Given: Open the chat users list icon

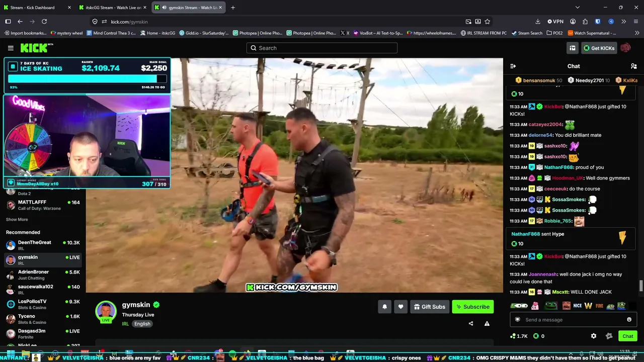Looking at the screenshot, I should 633,66.
